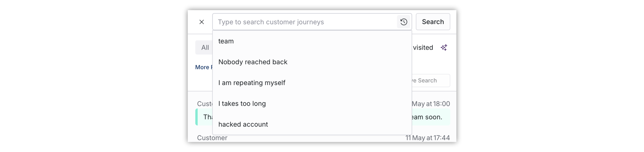Image resolution: width=644 pixels, height=152 pixels.
Task: Switch to the All filter tab
Action: coord(204,48)
